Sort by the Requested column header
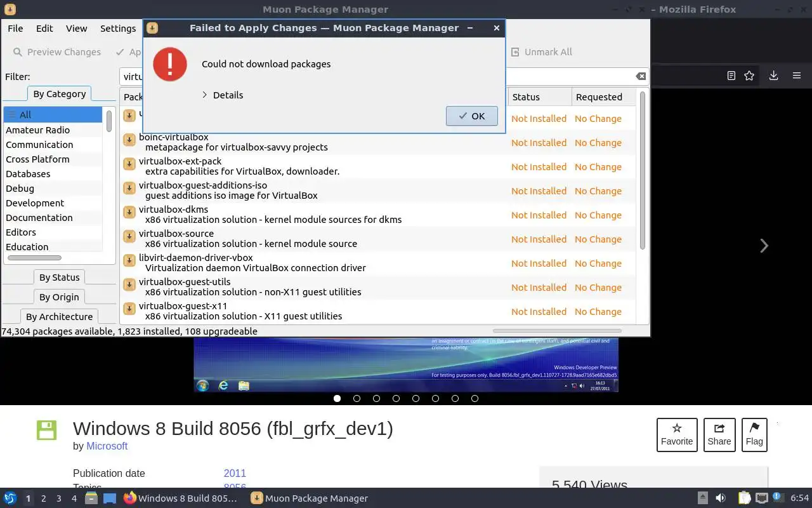The width and height of the screenshot is (812, 508). 603,97
